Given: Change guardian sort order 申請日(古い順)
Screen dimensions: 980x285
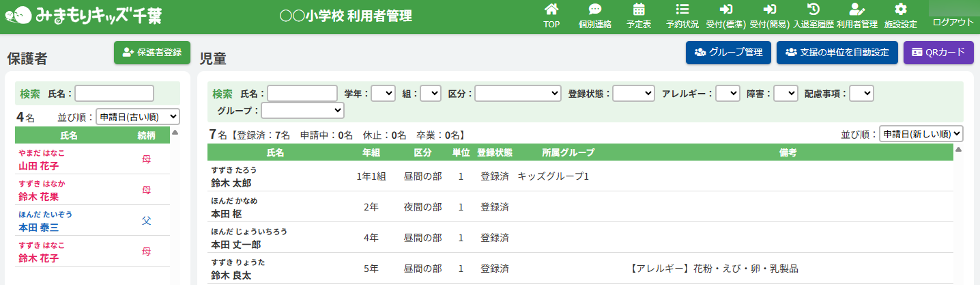Looking at the screenshot, I should tap(137, 117).
